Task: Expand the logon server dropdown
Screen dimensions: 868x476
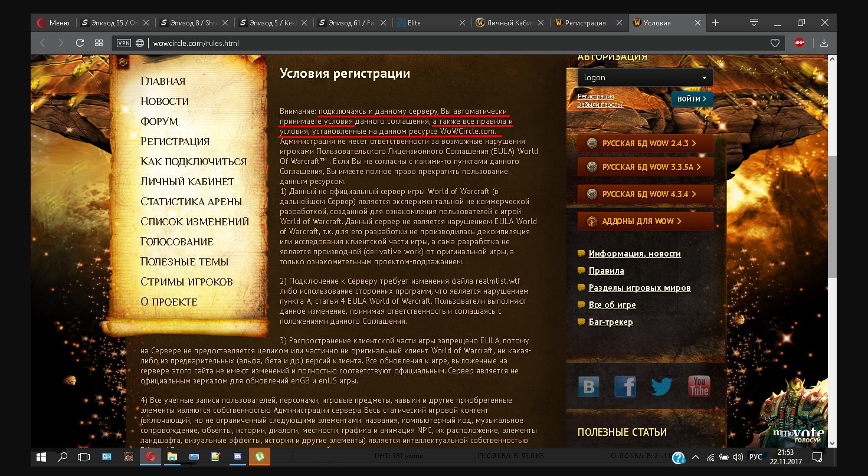Action: click(645, 77)
